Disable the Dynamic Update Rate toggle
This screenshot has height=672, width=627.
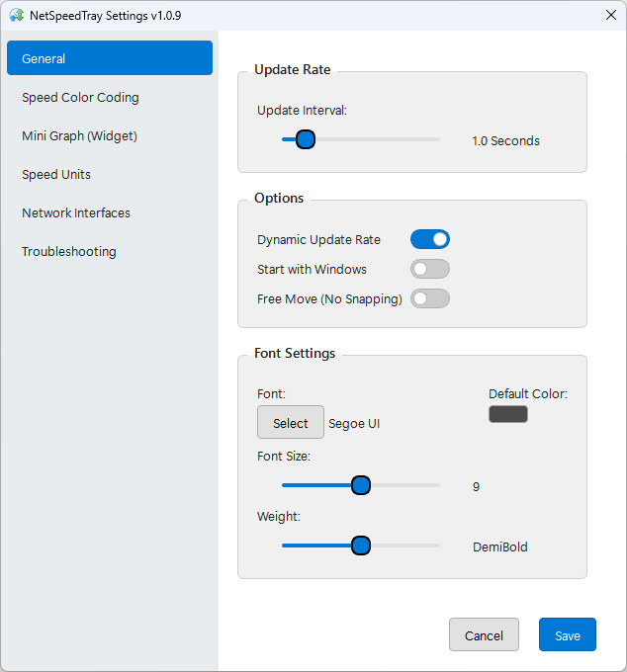click(430, 239)
